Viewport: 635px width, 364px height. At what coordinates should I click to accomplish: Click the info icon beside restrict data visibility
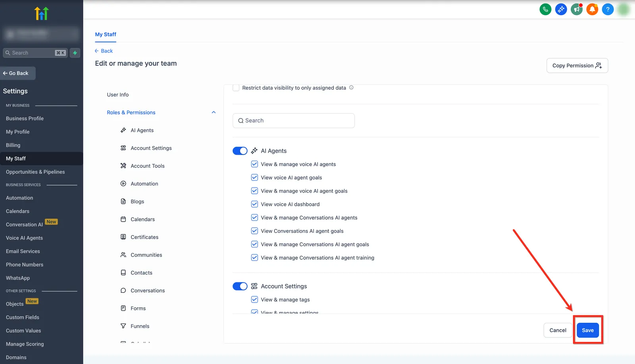(x=351, y=88)
